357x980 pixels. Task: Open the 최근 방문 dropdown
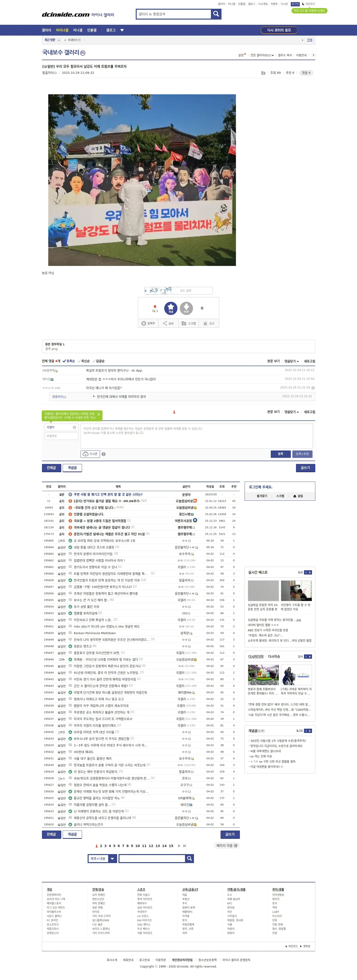click(x=59, y=40)
